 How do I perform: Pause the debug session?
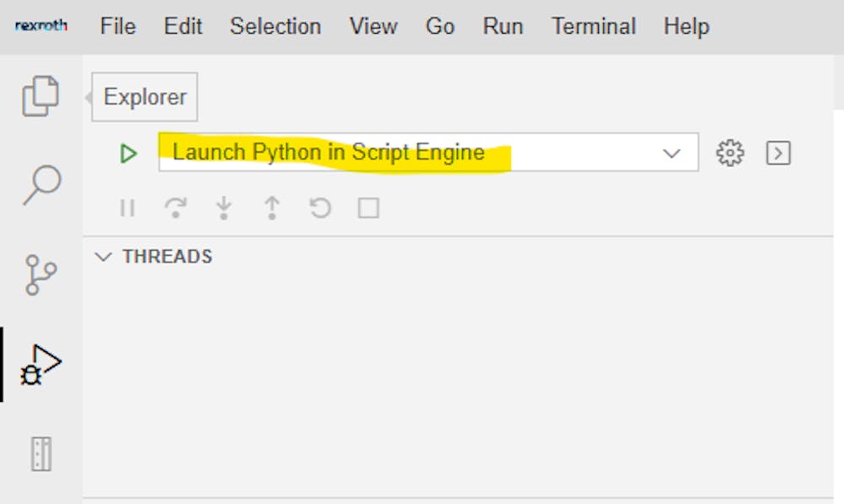(128, 208)
